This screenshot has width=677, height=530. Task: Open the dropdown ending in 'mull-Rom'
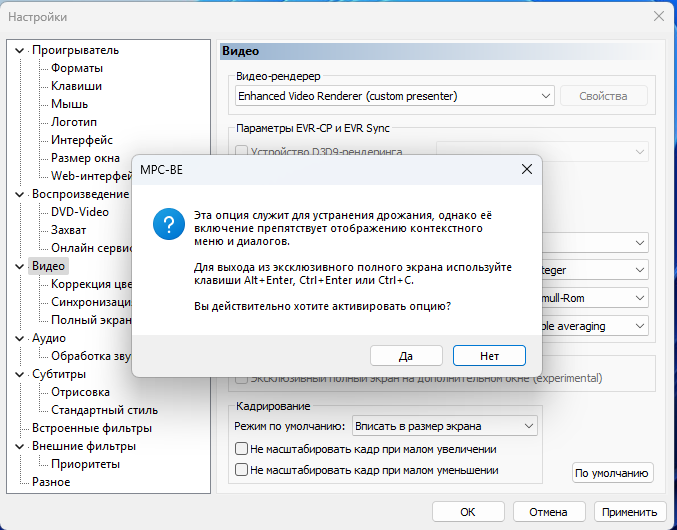[x=594, y=298]
